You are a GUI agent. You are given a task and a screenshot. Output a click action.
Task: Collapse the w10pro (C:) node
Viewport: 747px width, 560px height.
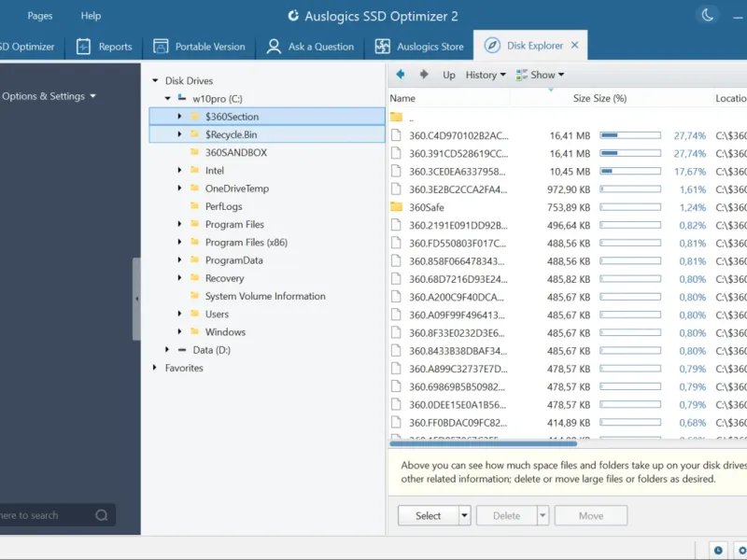click(168, 99)
